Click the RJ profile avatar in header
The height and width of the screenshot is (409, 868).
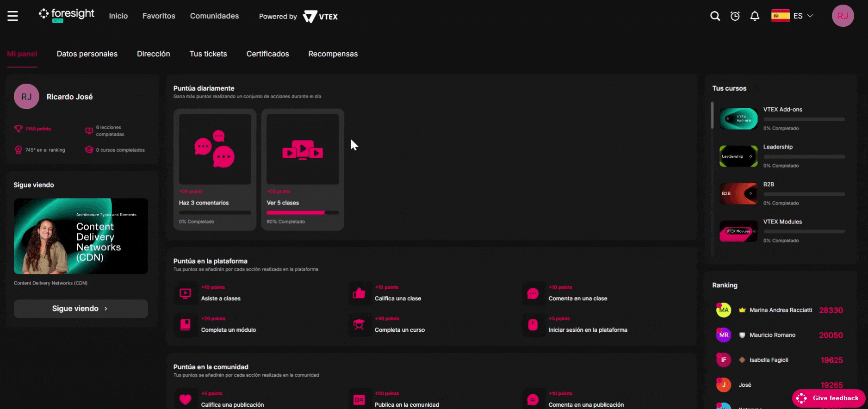click(843, 16)
